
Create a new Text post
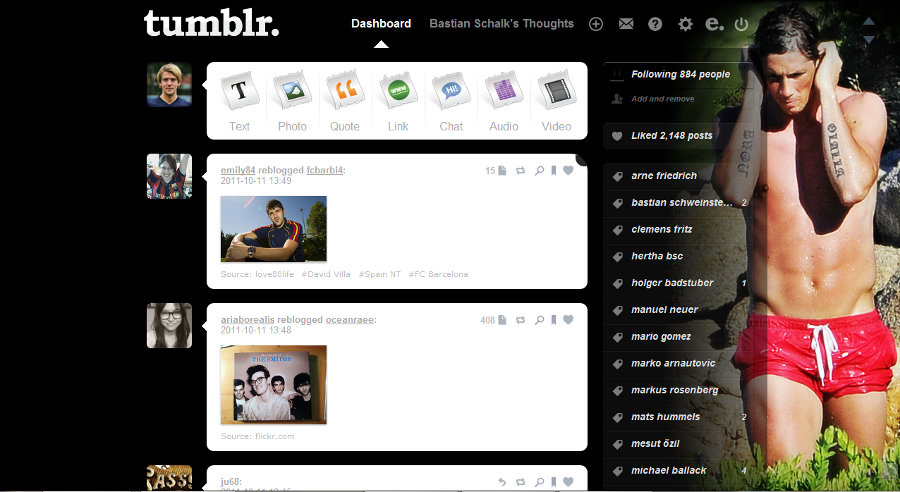(x=239, y=102)
